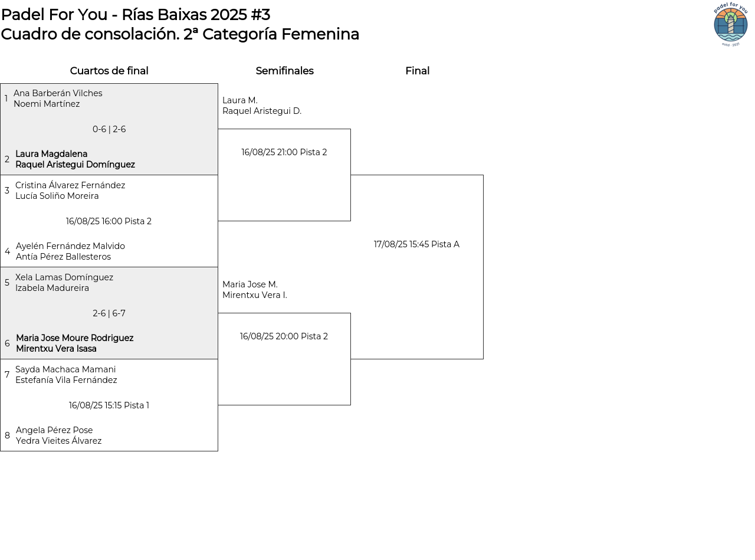Click the Final column header
Image resolution: width=755 pixels, height=560 pixels.
[417, 71]
